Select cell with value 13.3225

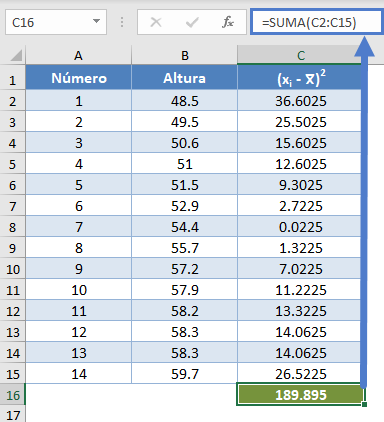tap(299, 311)
